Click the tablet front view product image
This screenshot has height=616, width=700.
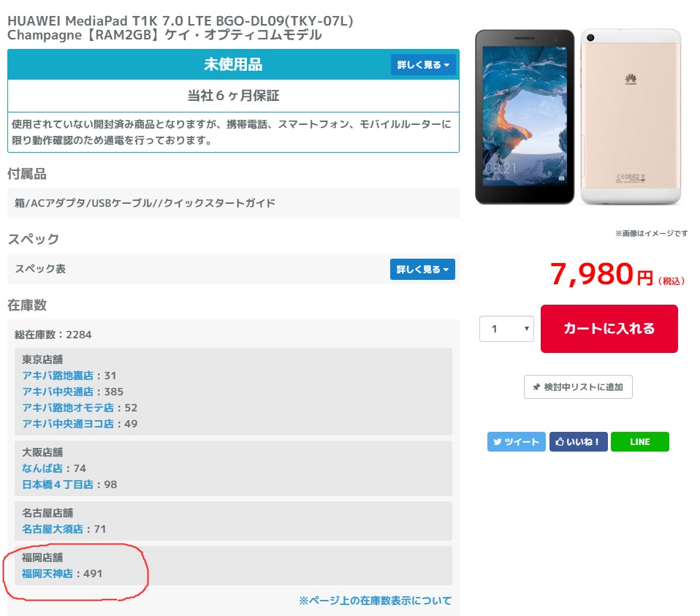click(x=525, y=117)
